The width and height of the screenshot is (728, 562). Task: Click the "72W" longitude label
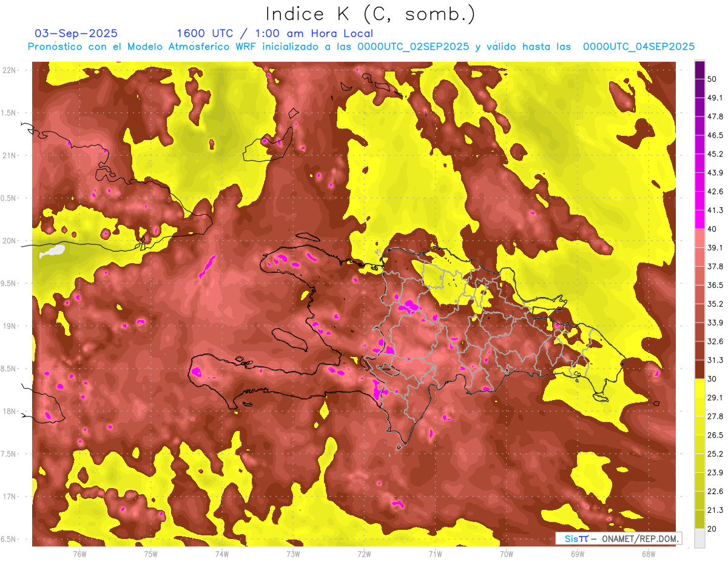coord(364,553)
